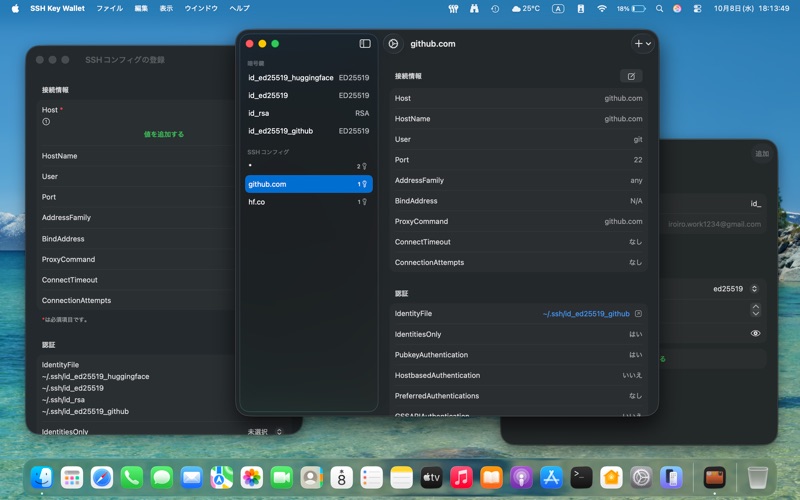Toggle the sidebar panel icon

click(x=365, y=44)
